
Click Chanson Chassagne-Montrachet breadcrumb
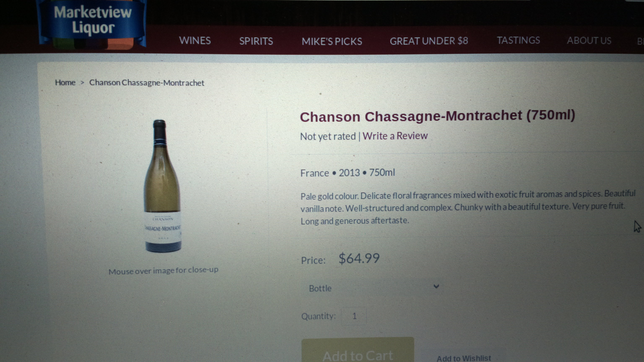tap(147, 83)
